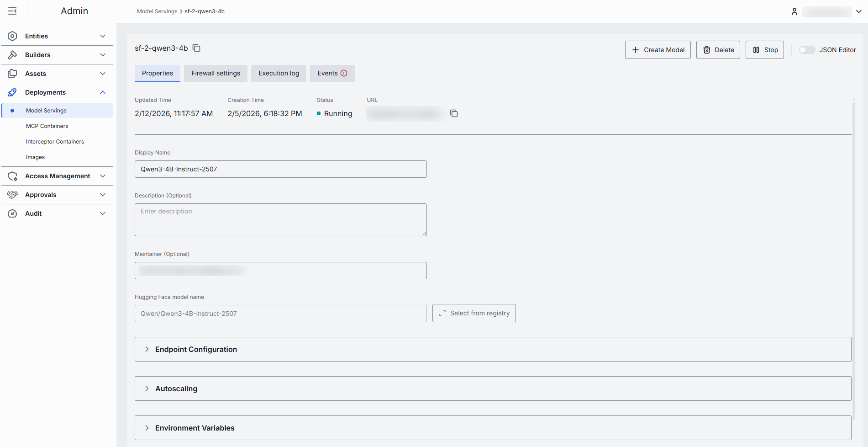The image size is (868, 447).
Task: Click the Approvals handshake icon
Action: pos(12,195)
